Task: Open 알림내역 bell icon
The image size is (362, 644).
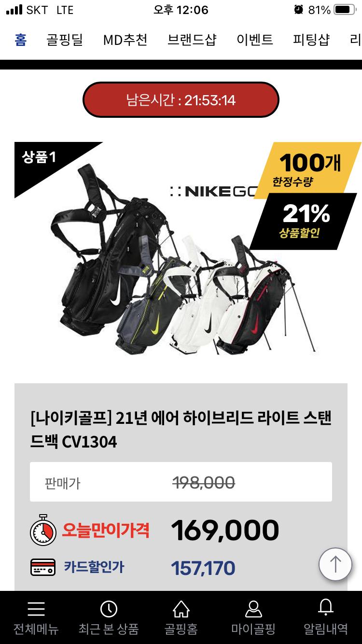Action: [x=326, y=608]
